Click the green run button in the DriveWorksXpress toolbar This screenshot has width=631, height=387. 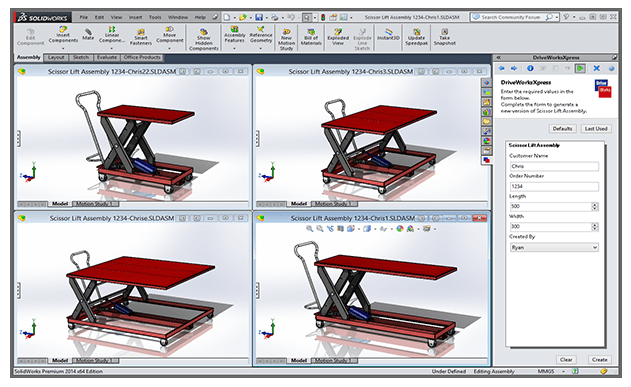coord(580,68)
